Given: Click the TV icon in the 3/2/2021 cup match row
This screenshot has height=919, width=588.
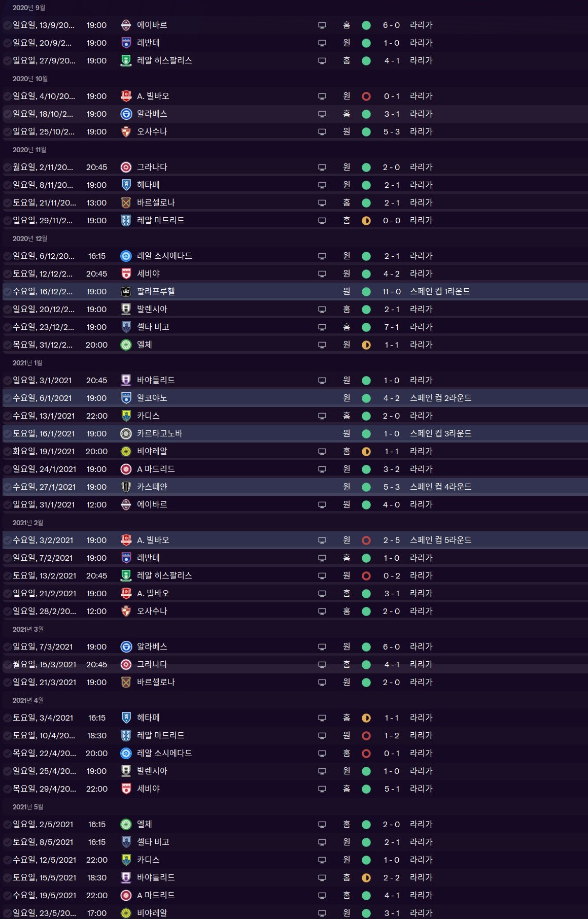Looking at the screenshot, I should click(x=322, y=540).
